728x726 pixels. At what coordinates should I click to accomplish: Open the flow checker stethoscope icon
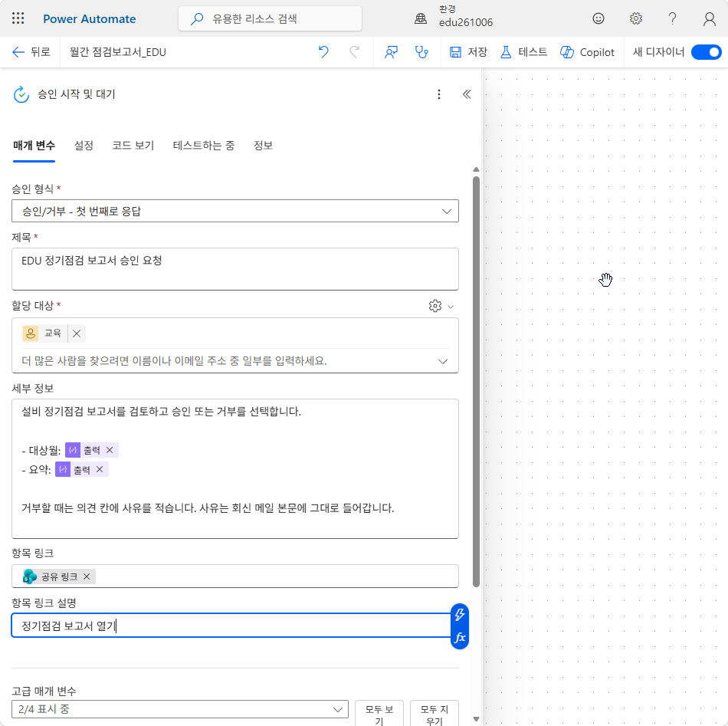tap(421, 52)
